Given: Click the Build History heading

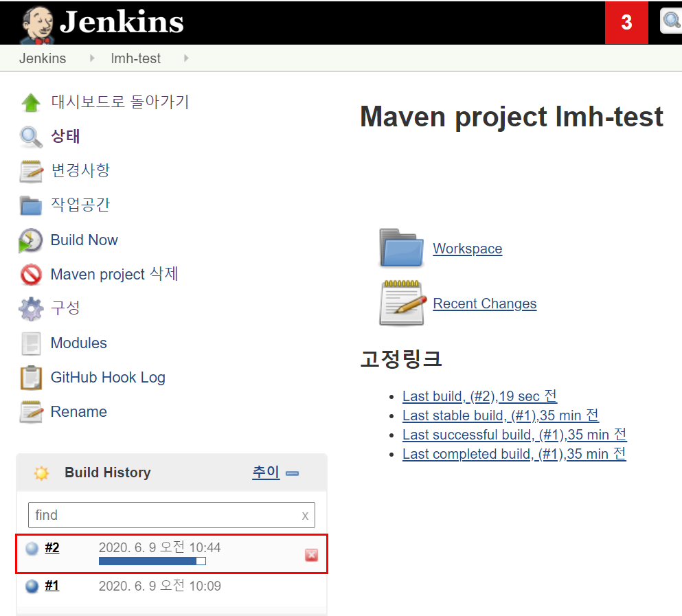Looking at the screenshot, I should (x=108, y=472).
